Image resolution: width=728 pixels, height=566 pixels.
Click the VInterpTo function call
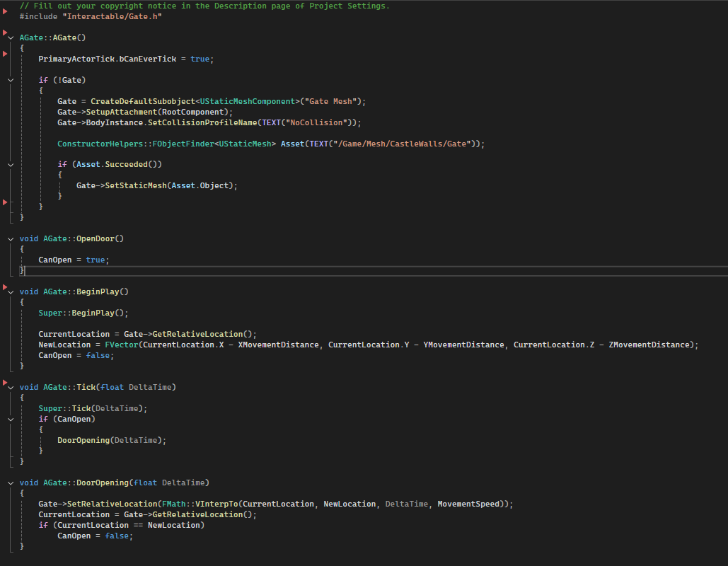pyautogui.click(x=216, y=504)
